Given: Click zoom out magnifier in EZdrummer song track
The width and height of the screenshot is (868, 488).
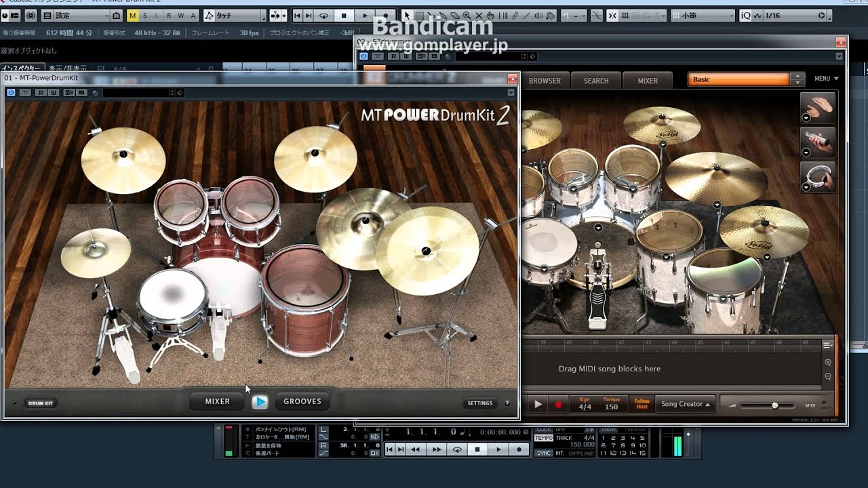Looking at the screenshot, I should tap(828, 376).
